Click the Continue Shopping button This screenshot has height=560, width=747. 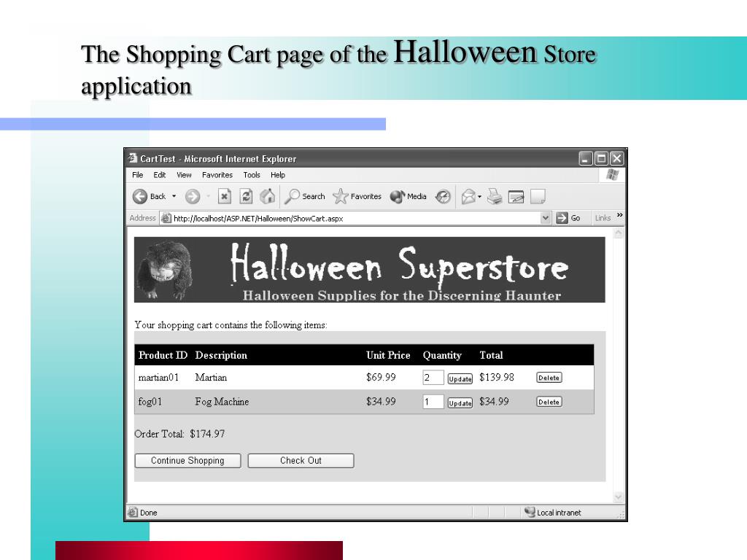point(187,461)
